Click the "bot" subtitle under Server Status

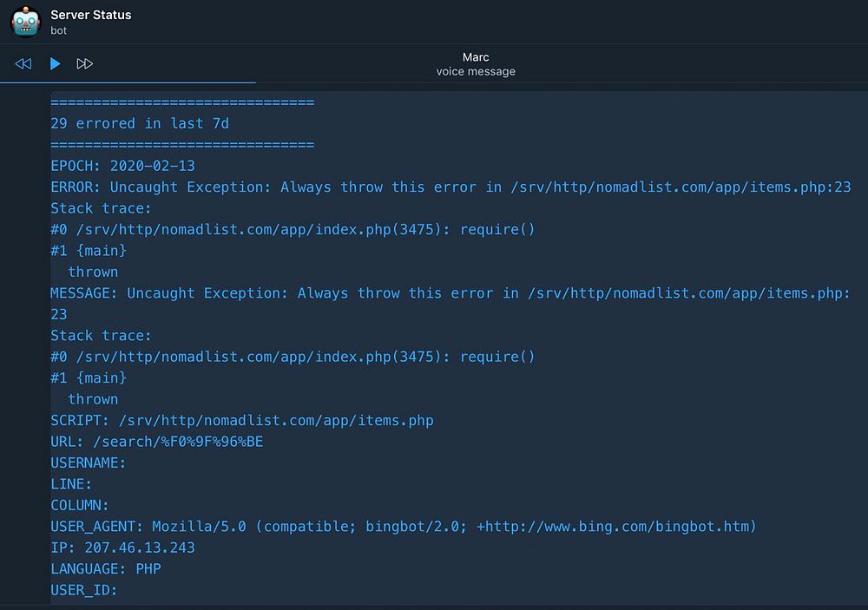(x=59, y=30)
